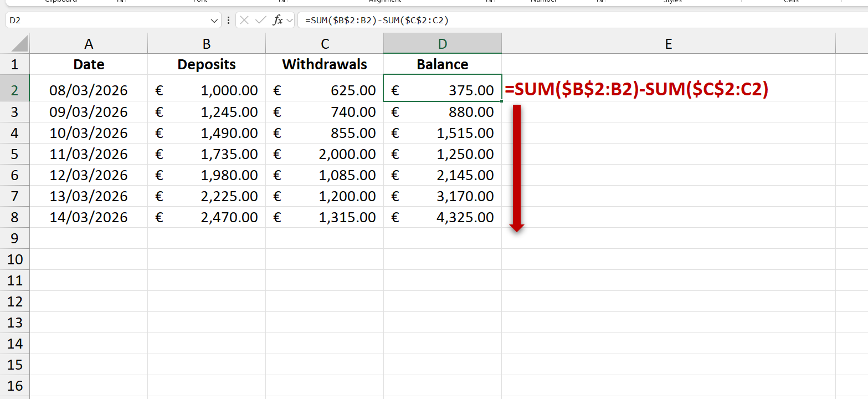868x399 pixels.
Task: Click the balance cell 880.00
Action: pos(443,112)
